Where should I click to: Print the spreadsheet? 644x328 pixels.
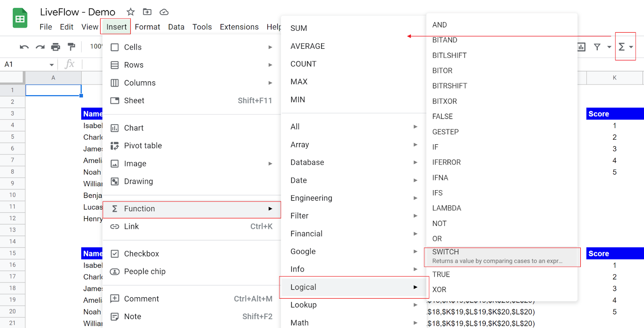coord(56,47)
